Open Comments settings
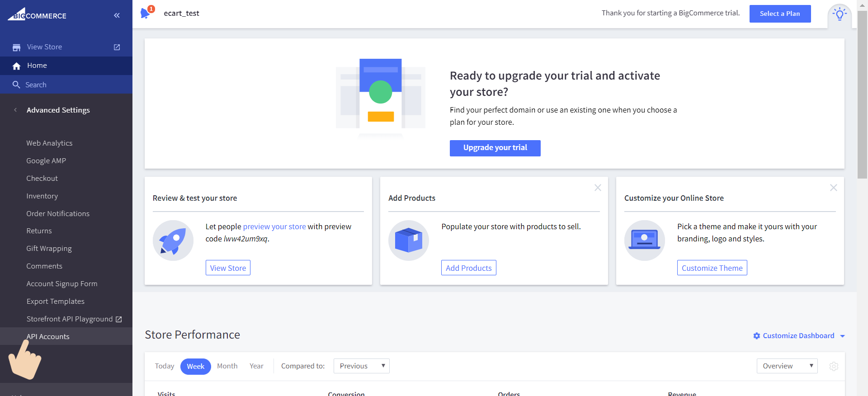Image resolution: width=868 pixels, height=396 pixels. tap(44, 266)
